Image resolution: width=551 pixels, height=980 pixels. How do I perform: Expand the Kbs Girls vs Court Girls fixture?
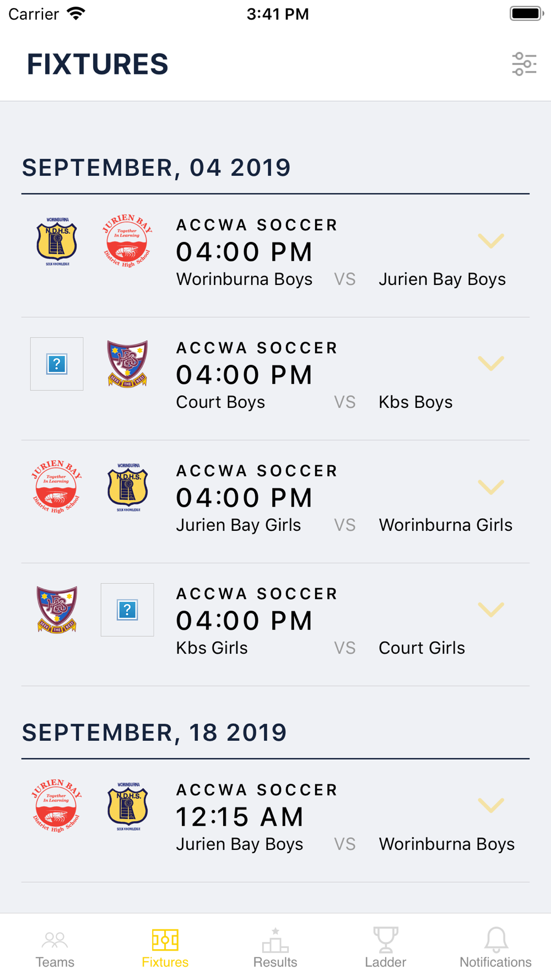click(491, 610)
